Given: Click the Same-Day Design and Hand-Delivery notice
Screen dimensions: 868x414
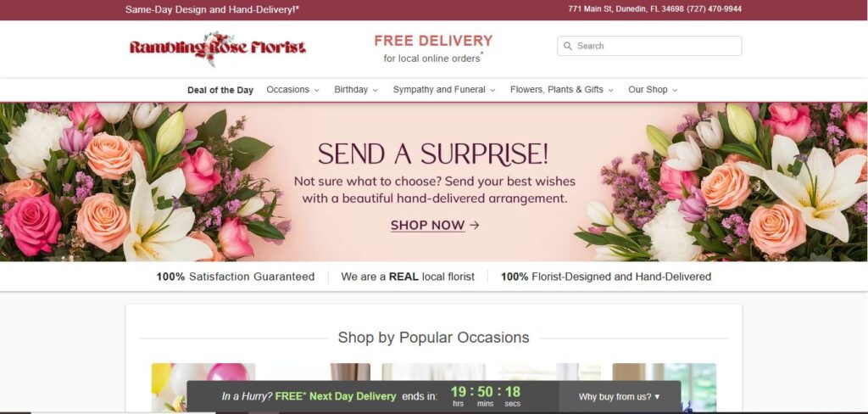Looking at the screenshot, I should tap(212, 9).
